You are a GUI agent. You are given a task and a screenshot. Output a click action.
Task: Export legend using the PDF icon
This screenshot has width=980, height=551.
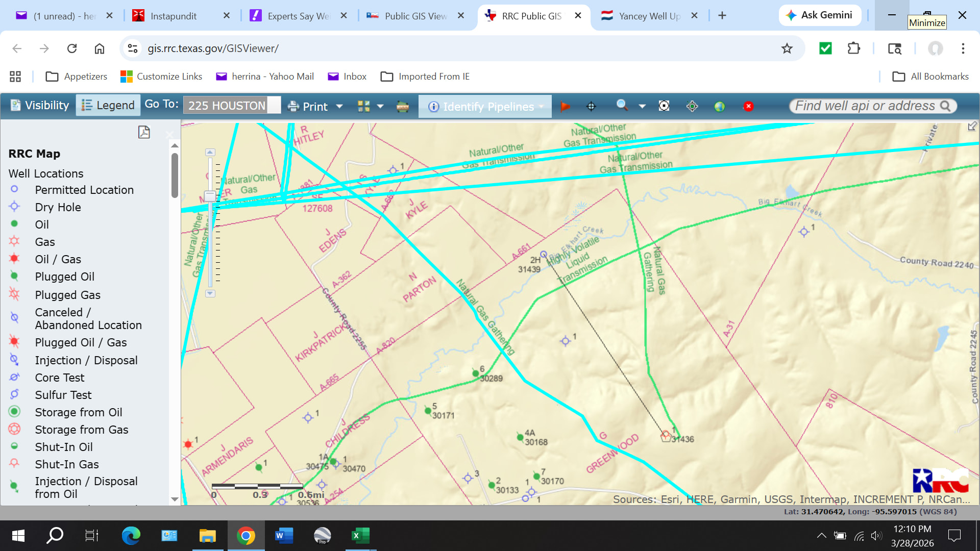tap(144, 132)
